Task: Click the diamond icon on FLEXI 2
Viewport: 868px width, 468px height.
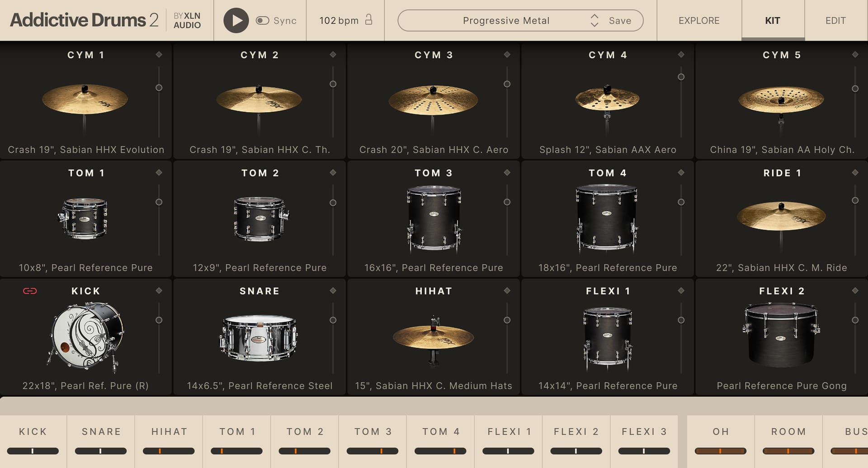Action: point(854,291)
